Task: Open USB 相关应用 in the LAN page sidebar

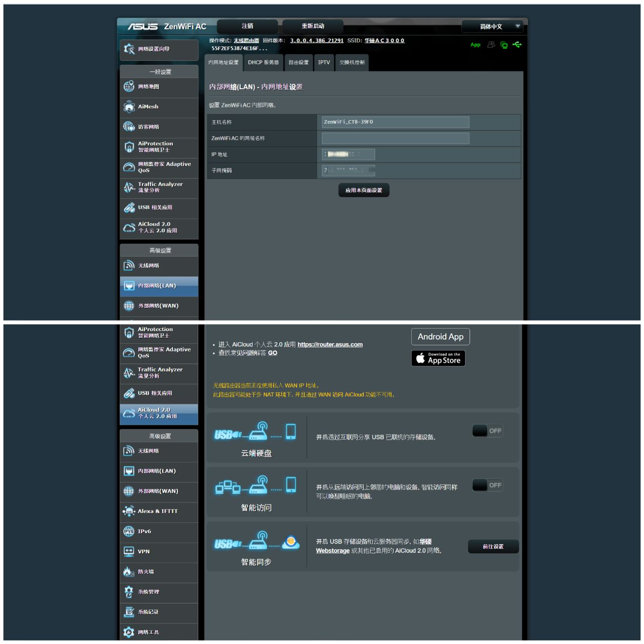Action: [159, 207]
